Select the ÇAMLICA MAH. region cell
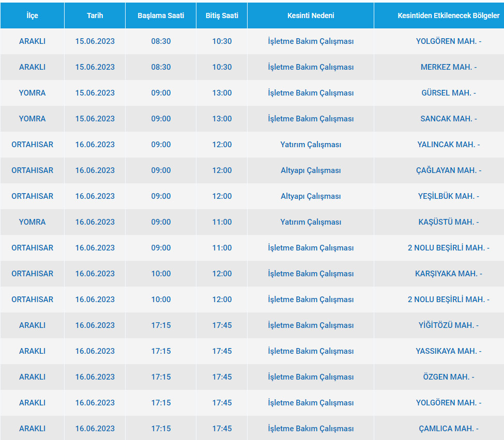This screenshot has width=504, height=440. tap(448, 429)
